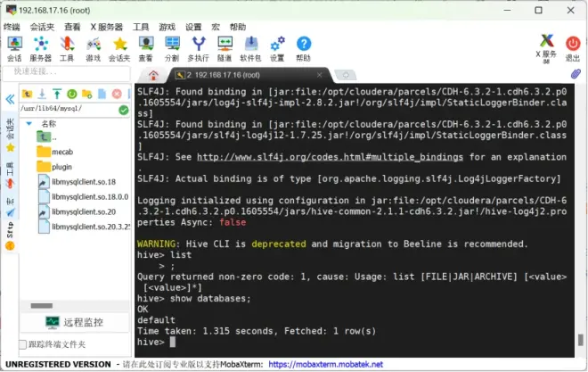Image resolution: width=588 pixels, height=372 pixels.
Task: Select libmysqlclient.so.18.0.0 file
Action: (83, 196)
